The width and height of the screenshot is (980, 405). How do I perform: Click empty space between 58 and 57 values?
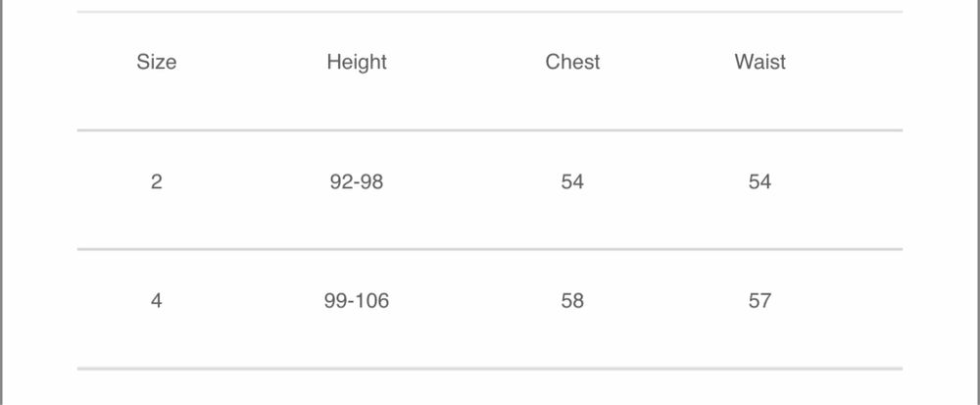coord(666,301)
